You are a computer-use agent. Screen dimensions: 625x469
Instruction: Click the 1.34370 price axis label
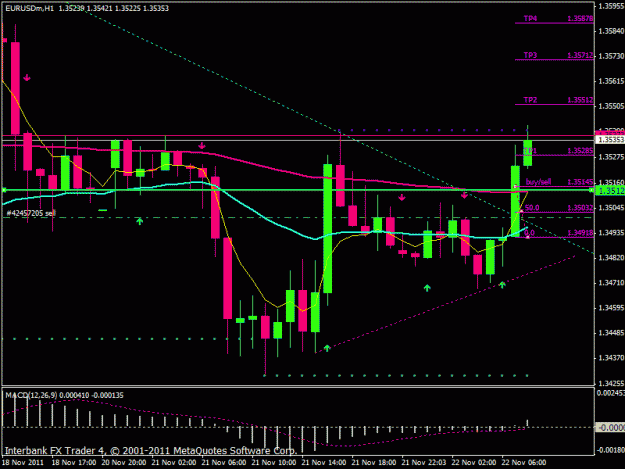click(611, 358)
